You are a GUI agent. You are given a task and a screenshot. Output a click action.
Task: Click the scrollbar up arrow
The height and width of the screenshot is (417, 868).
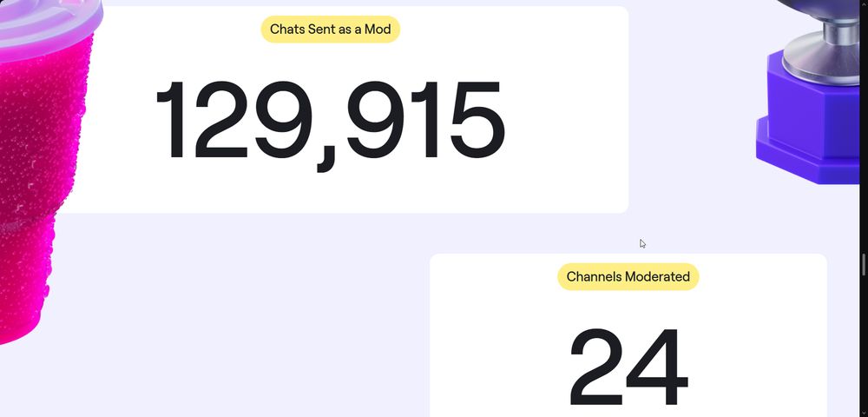[x=864, y=3]
